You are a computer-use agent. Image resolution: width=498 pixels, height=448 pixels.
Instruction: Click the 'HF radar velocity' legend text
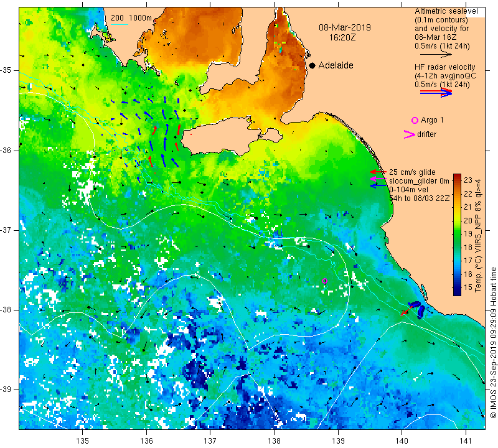point(444,67)
